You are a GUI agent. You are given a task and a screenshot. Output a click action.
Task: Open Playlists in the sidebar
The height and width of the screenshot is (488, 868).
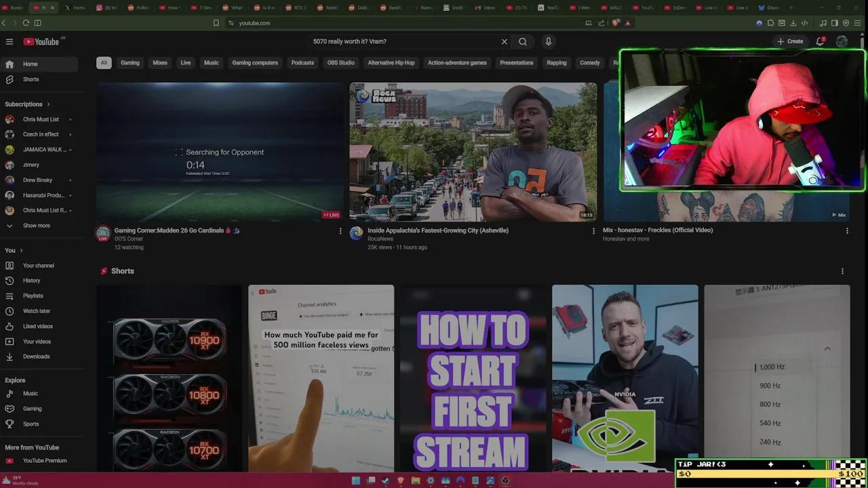[x=39, y=296]
